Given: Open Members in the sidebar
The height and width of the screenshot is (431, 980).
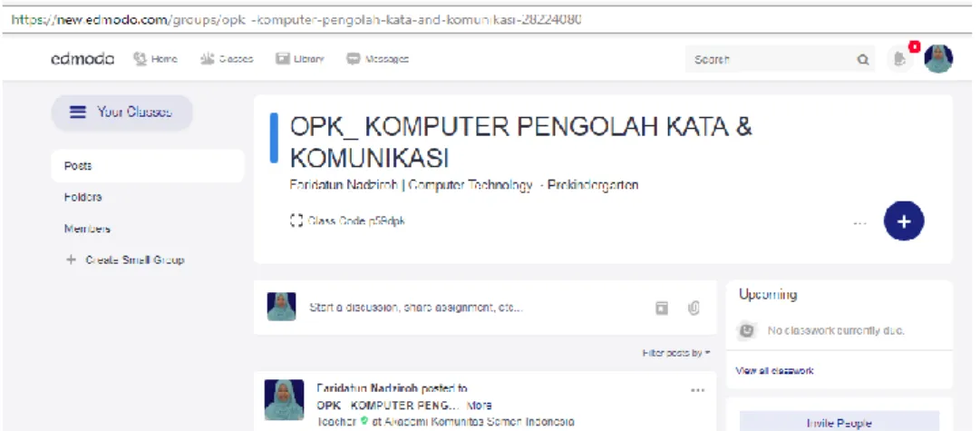Looking at the screenshot, I should click(87, 229).
